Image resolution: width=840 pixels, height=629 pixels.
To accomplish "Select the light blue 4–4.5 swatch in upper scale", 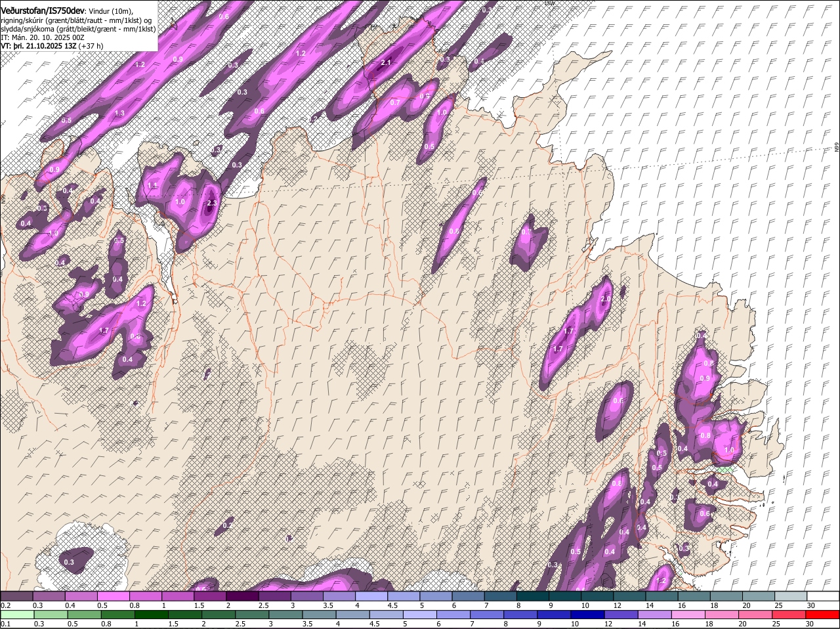I will pos(371,596).
